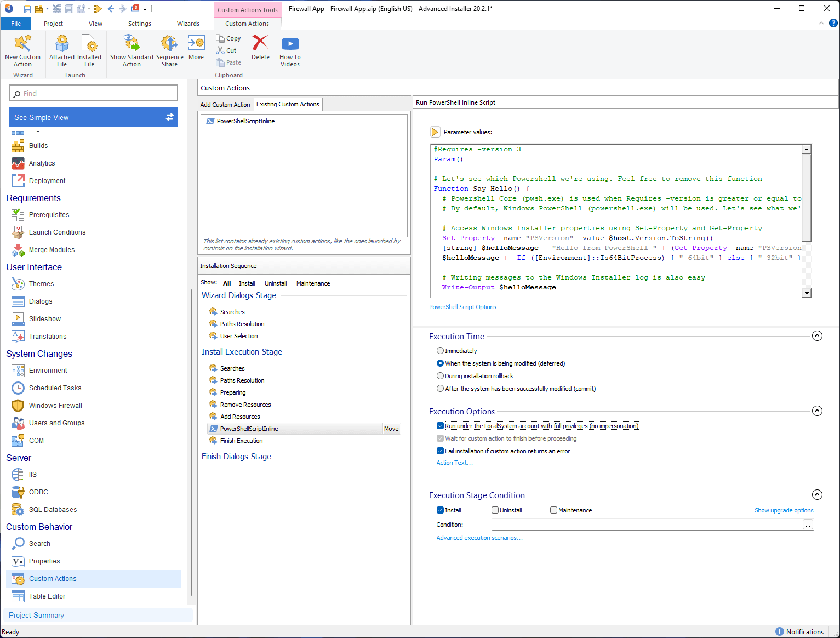Toggle Fail installation if custom action returns error

440,451
